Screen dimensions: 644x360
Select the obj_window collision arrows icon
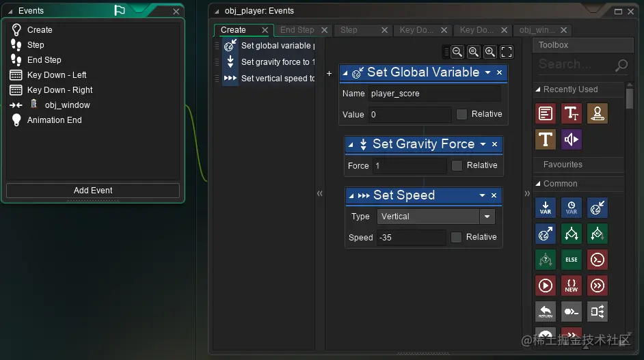(x=16, y=105)
